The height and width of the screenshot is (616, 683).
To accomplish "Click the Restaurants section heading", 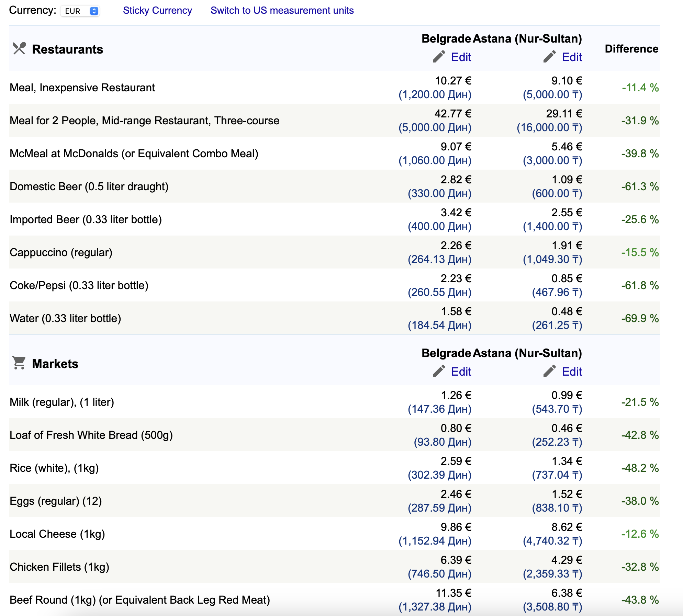I will (x=67, y=49).
